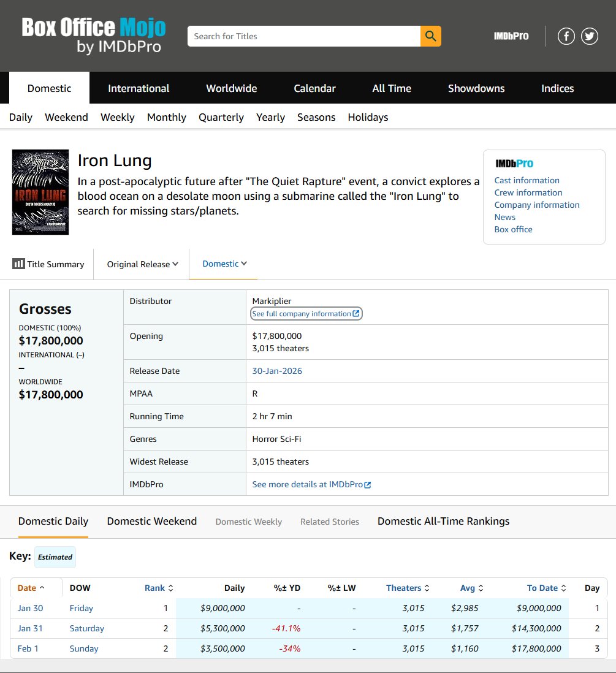Image resolution: width=616 pixels, height=673 pixels.
Task: Click See more details at IMDbPro
Action: pos(311,484)
